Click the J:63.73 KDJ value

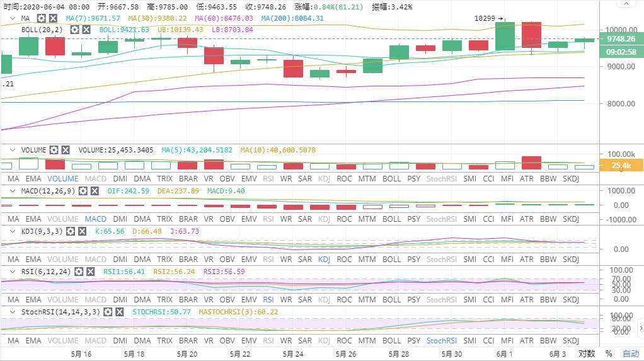[x=185, y=232]
